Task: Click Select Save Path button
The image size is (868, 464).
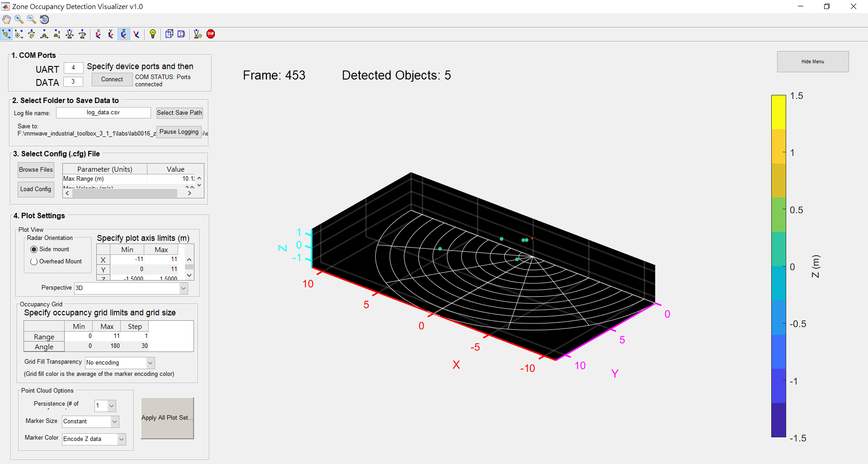Action: point(179,113)
